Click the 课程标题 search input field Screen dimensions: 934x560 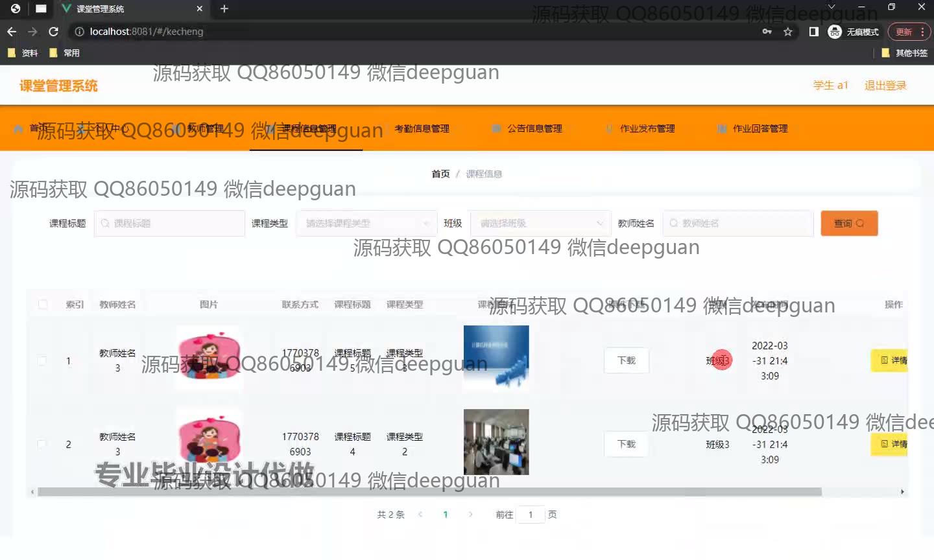tap(170, 224)
